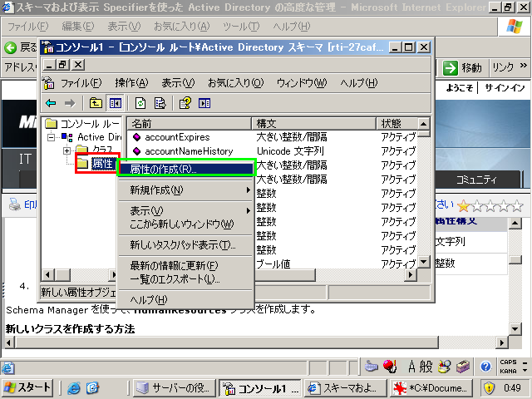
Task: Open the console お気に入り(O) menu
Action: click(x=235, y=83)
